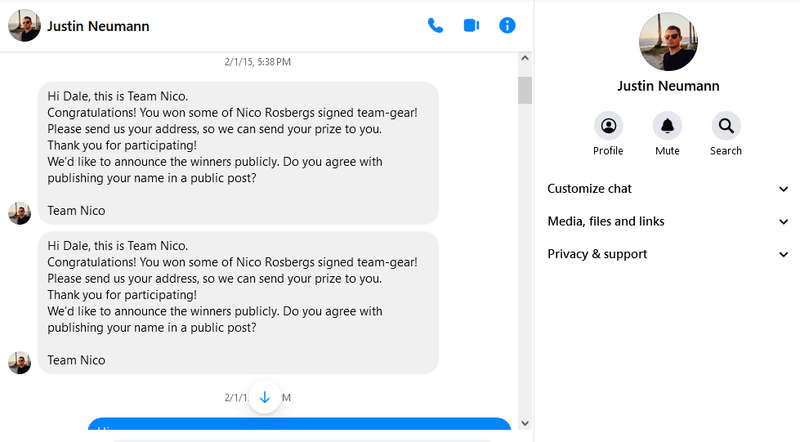Image resolution: width=800 pixels, height=442 pixels.
Task: Open Justin Neumann's Profile from side panel
Action: point(608,126)
